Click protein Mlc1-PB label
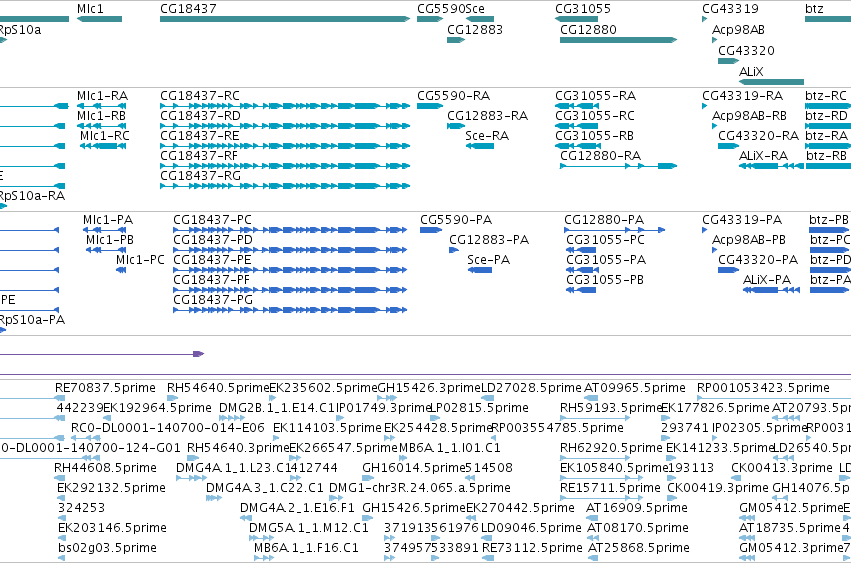Screen dimensions: 851x563 (110, 240)
